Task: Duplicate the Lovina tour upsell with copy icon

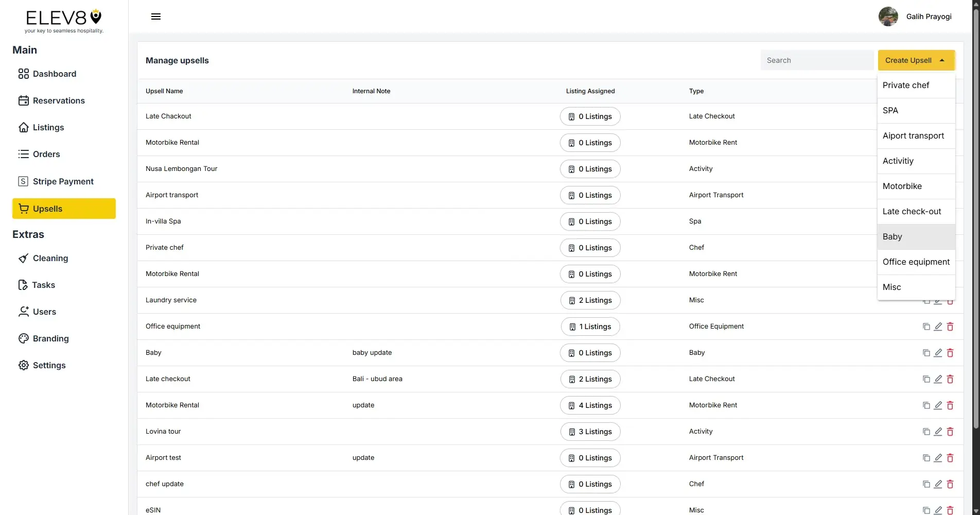Action: click(926, 432)
